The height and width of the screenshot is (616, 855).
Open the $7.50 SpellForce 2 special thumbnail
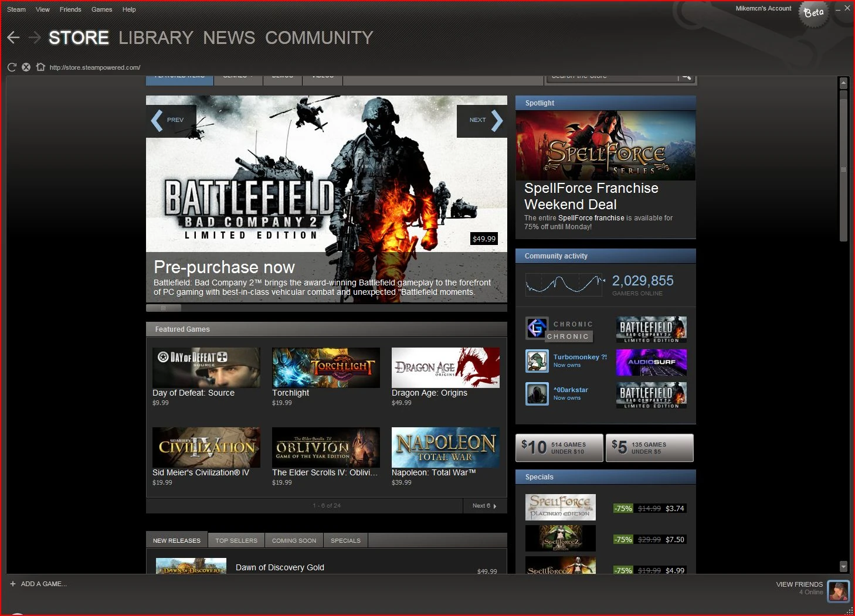pos(561,538)
